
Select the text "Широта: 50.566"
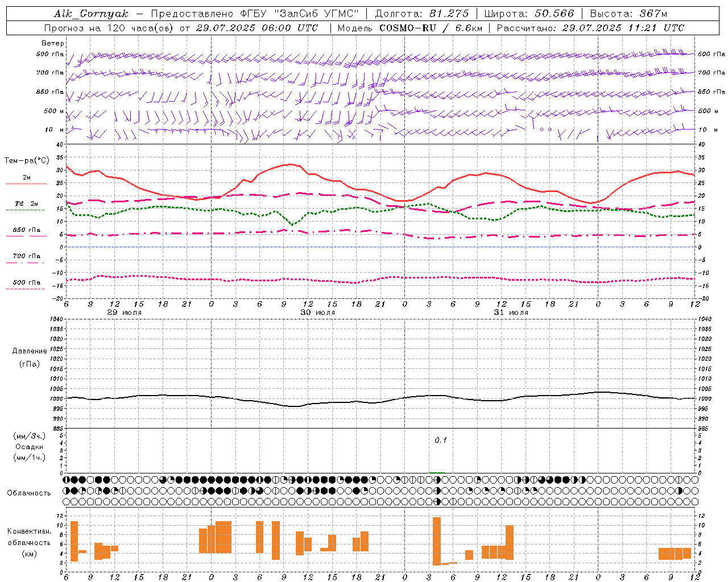pos(529,14)
